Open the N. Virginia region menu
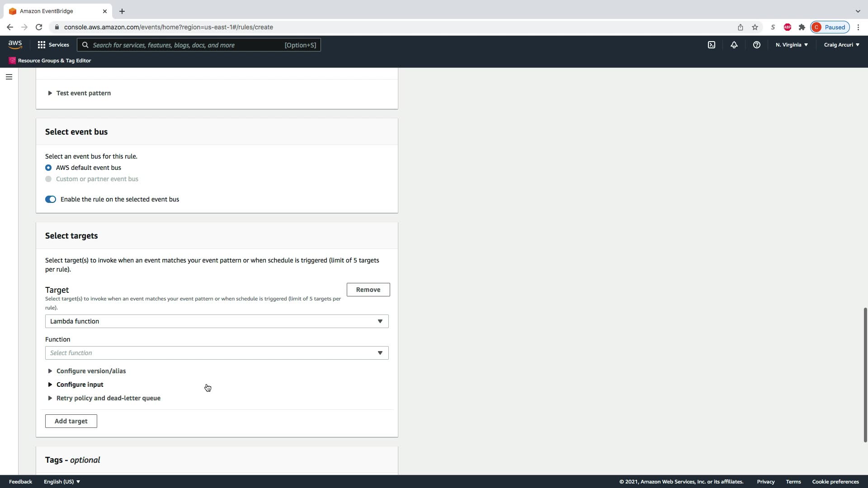The height and width of the screenshot is (488, 868). 792,45
